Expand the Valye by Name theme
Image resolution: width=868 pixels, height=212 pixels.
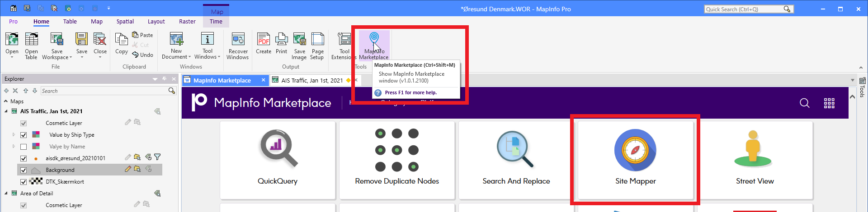click(14, 146)
